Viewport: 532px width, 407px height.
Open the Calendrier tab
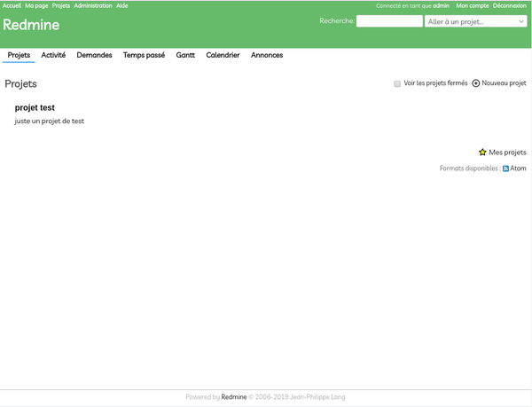coord(223,55)
